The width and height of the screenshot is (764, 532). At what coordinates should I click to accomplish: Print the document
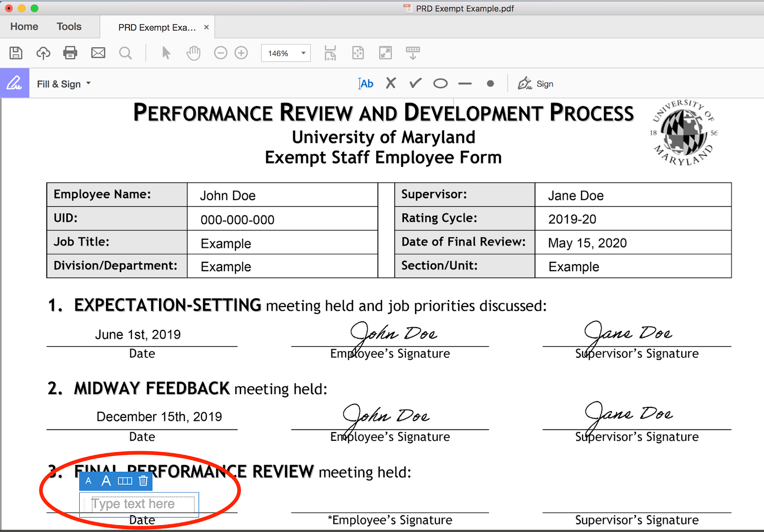click(x=70, y=53)
